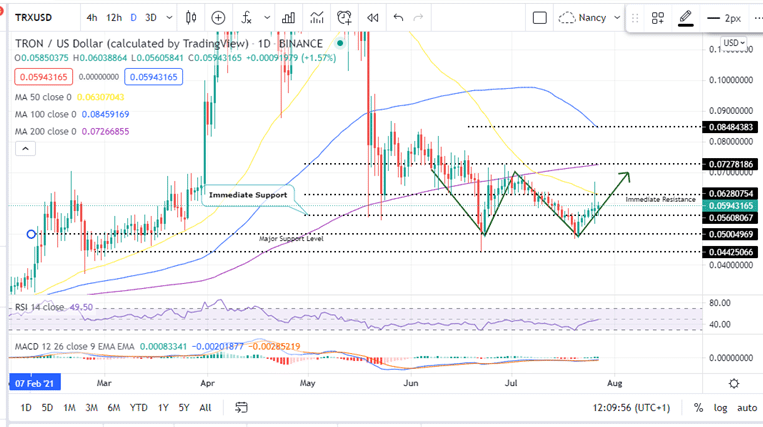Click the green market status dot
Image resolution: width=763 pixels, height=427 pixels.
point(340,43)
